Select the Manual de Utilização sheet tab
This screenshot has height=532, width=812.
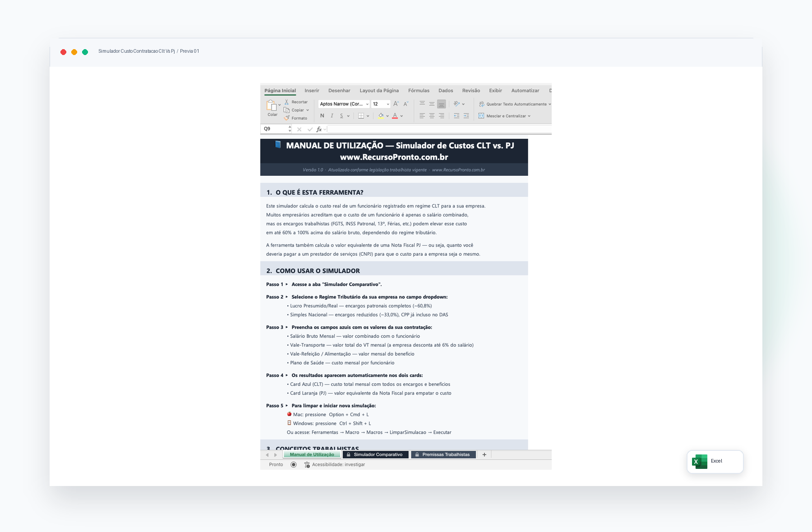point(312,454)
